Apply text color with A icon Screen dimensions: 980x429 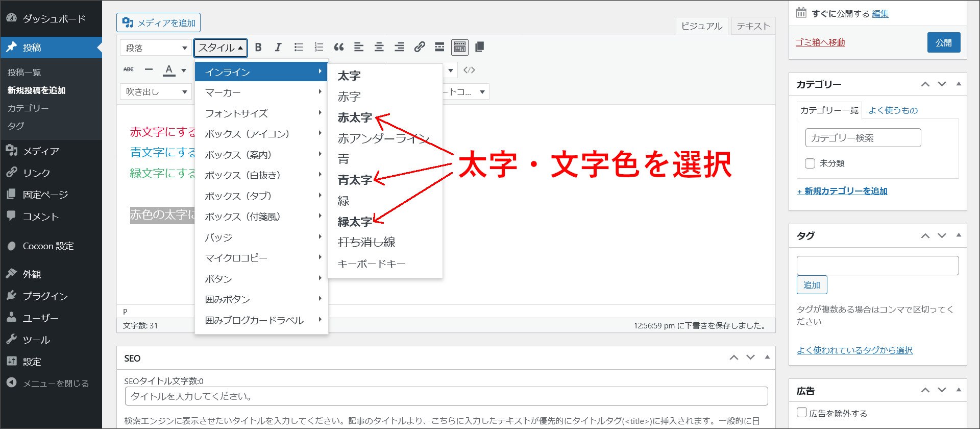pos(169,70)
